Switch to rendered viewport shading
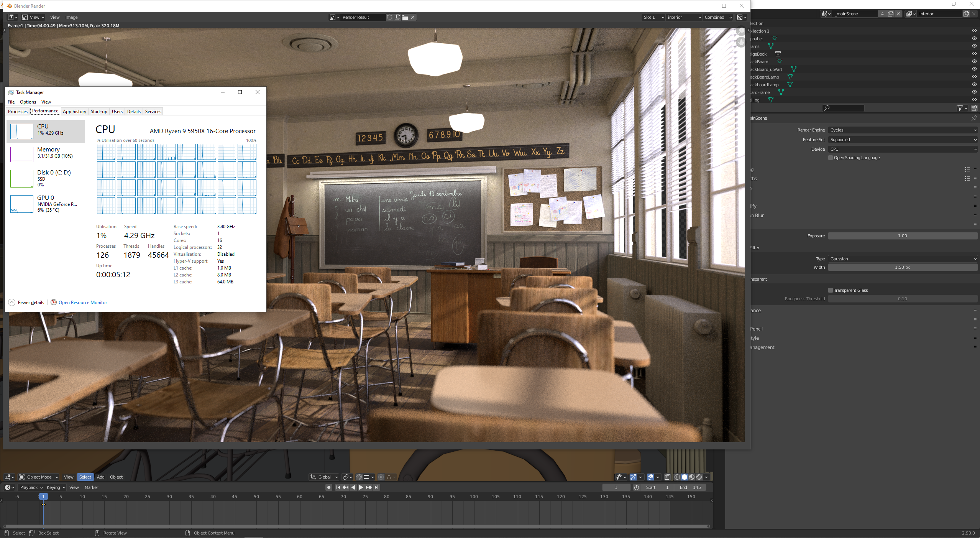The height and width of the screenshot is (538, 980). 699,477
